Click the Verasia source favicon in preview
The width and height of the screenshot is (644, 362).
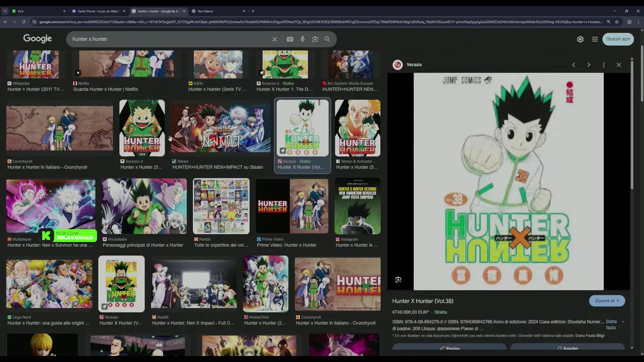(x=397, y=64)
